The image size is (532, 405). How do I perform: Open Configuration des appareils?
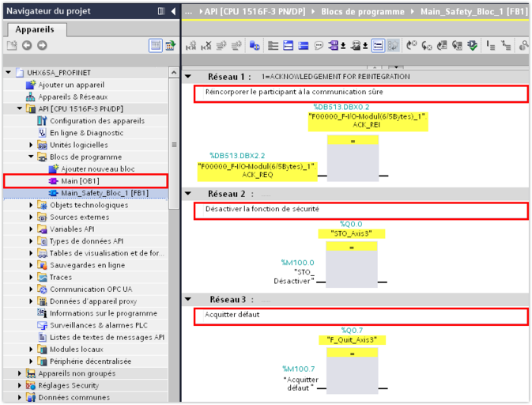point(96,121)
